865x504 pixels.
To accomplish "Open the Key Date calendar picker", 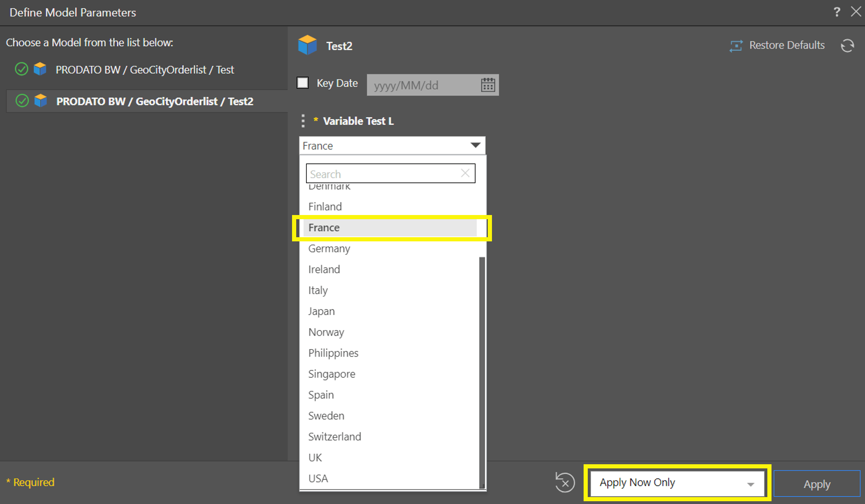I will click(x=488, y=85).
